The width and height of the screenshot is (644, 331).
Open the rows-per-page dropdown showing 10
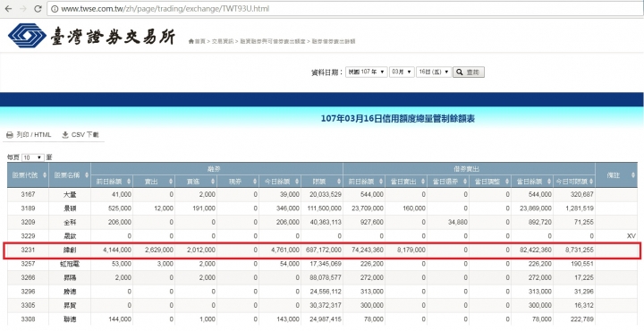pyautogui.click(x=33, y=157)
